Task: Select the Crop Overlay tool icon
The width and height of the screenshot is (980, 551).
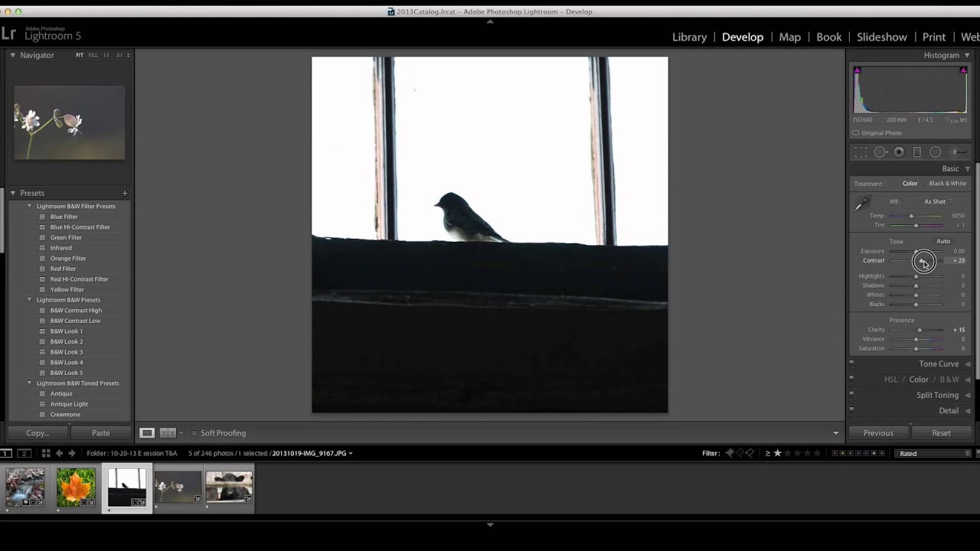Action: pos(861,152)
